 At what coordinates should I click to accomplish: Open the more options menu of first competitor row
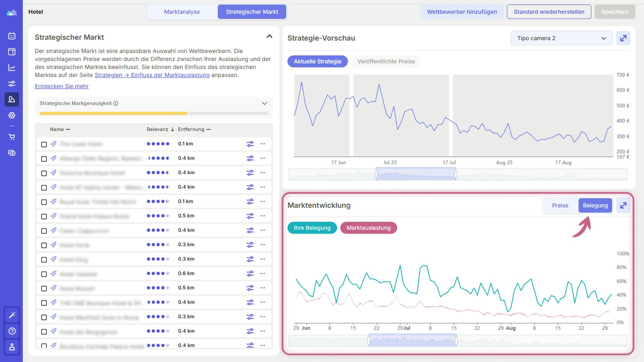(x=263, y=144)
